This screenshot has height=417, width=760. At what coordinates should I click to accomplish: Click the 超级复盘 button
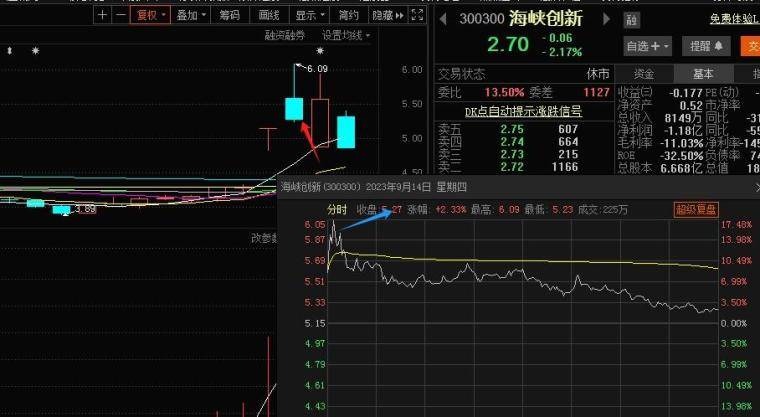[696, 209]
